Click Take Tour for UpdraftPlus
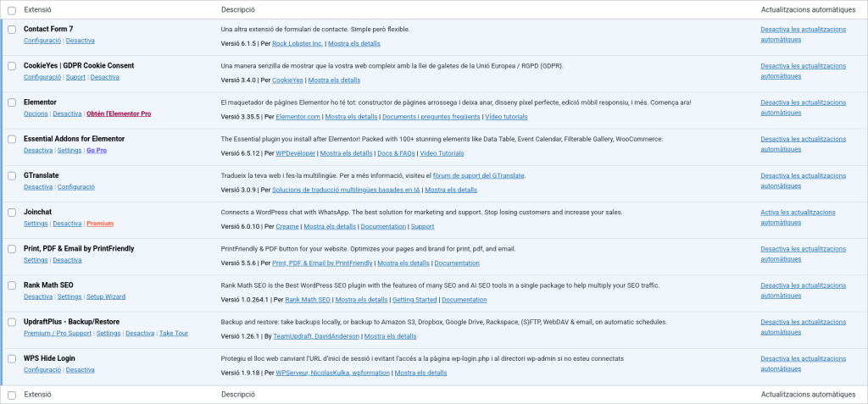Image resolution: width=868 pixels, height=404 pixels. click(174, 333)
